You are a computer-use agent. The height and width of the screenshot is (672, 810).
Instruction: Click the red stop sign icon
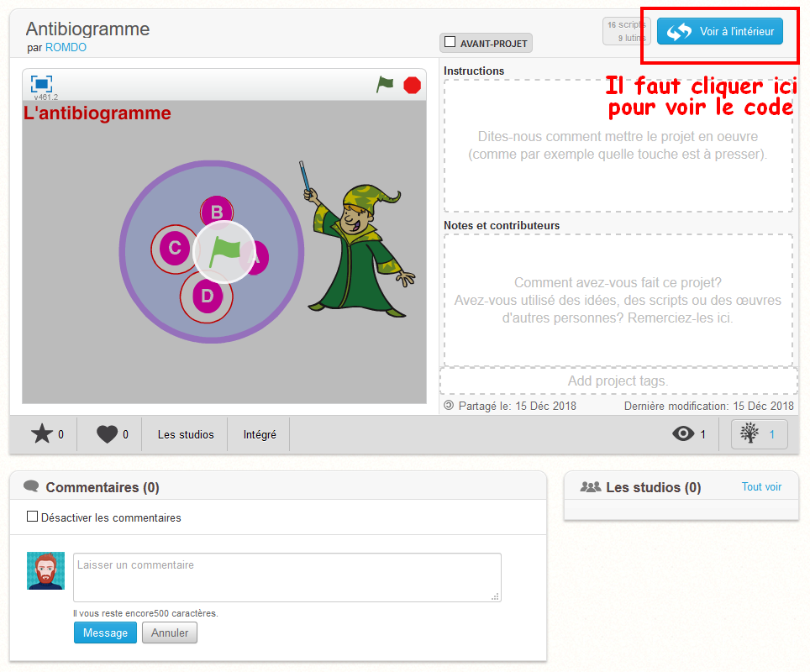[x=412, y=85]
